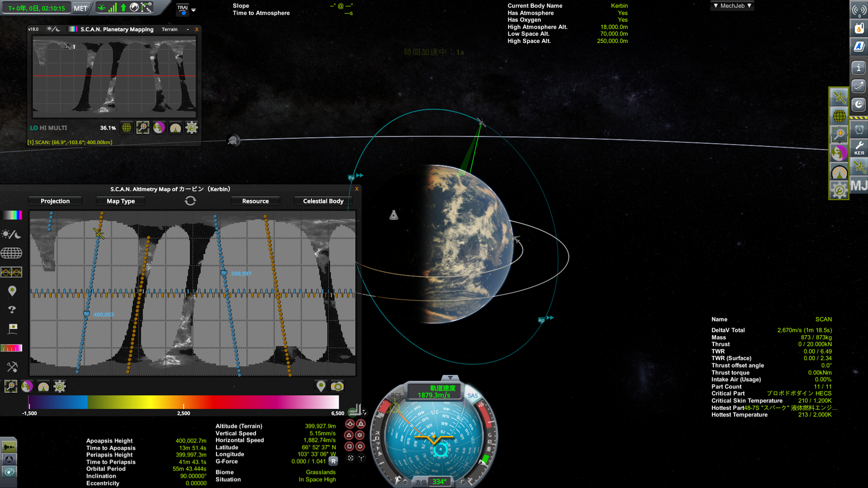Toggle SAS indicator on the navball
This screenshot has width=868, height=488.
(473, 395)
